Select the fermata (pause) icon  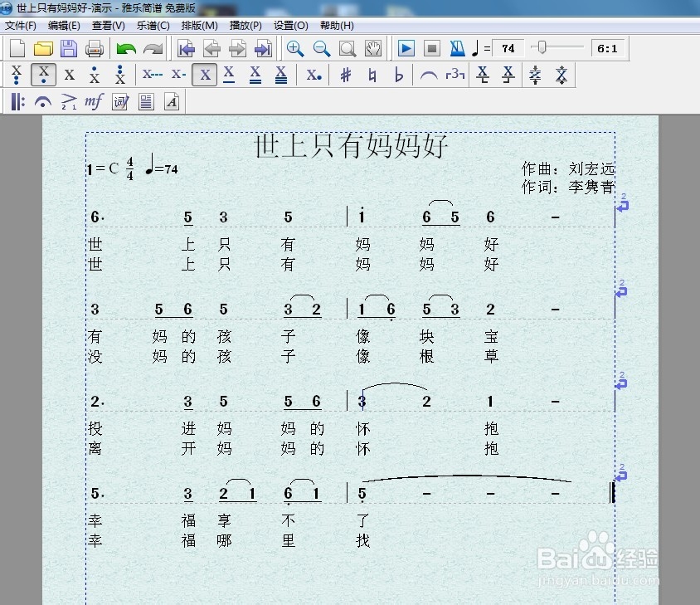(x=43, y=101)
